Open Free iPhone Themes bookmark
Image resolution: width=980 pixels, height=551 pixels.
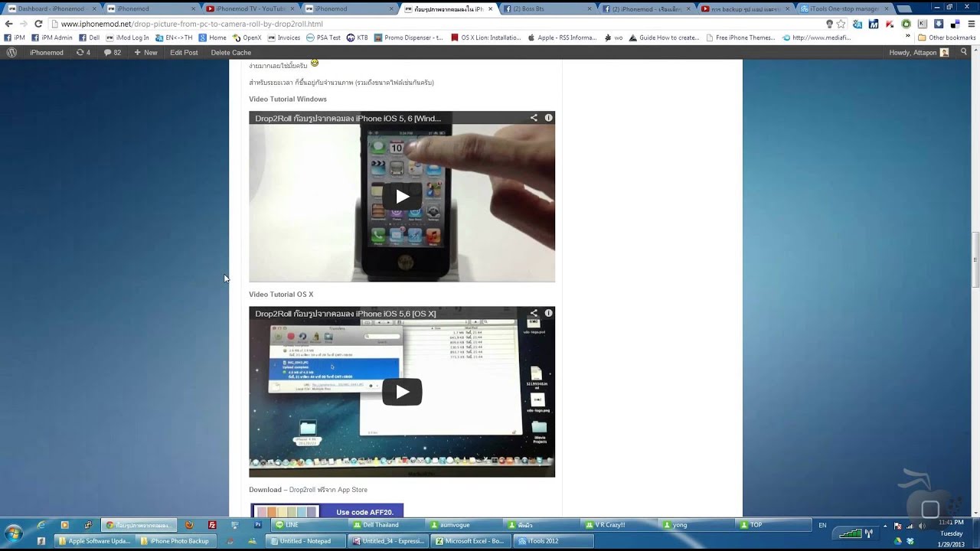[x=742, y=37]
